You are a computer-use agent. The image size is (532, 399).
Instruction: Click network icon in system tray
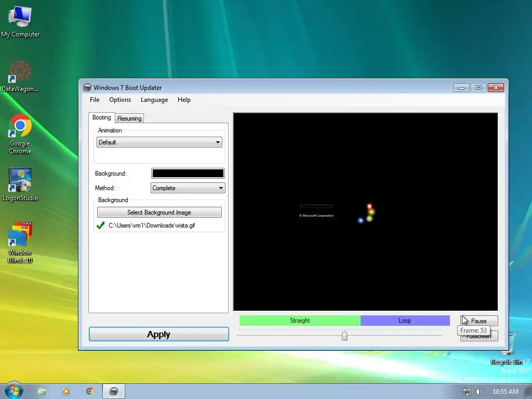pos(467,392)
